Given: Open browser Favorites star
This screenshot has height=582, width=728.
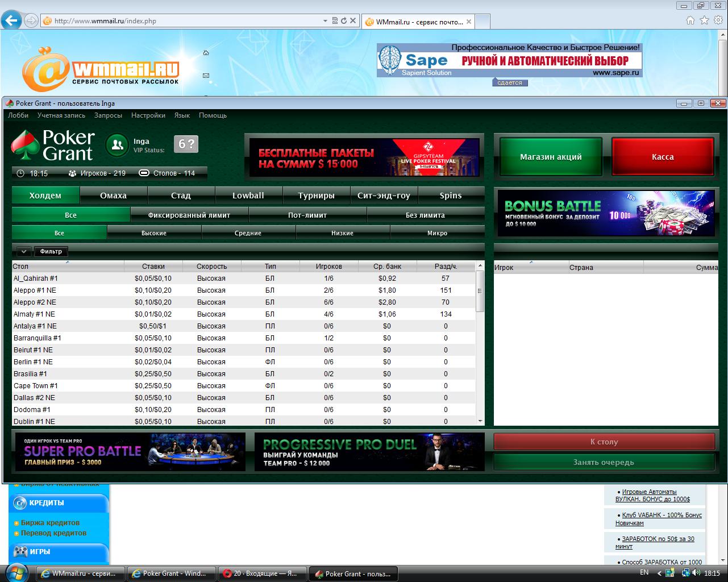Looking at the screenshot, I should [704, 20].
